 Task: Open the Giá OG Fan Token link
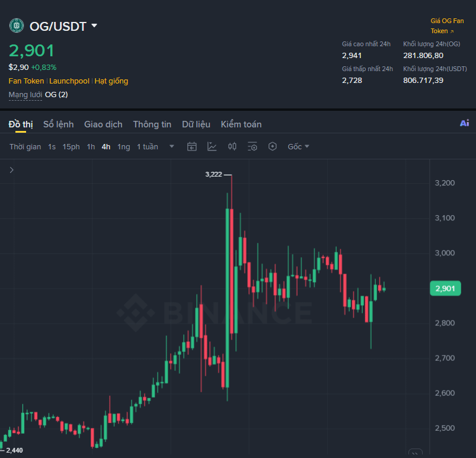point(447,26)
